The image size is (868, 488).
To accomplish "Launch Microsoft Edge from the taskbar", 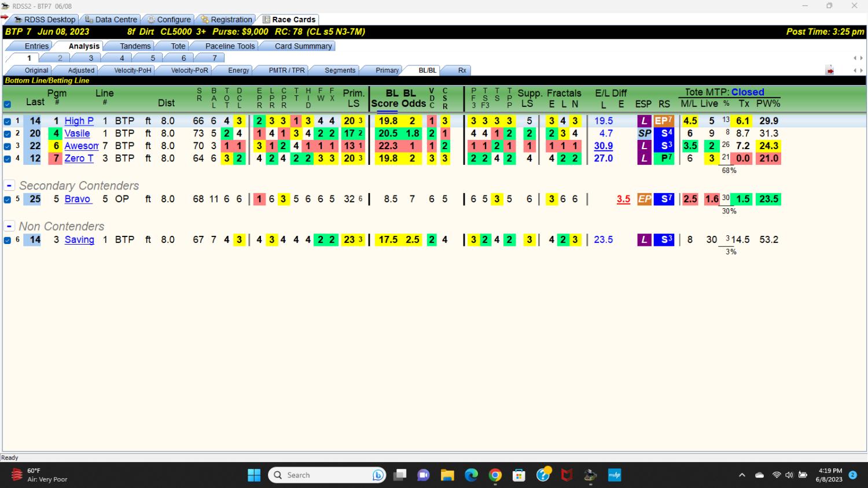I will [x=472, y=475].
